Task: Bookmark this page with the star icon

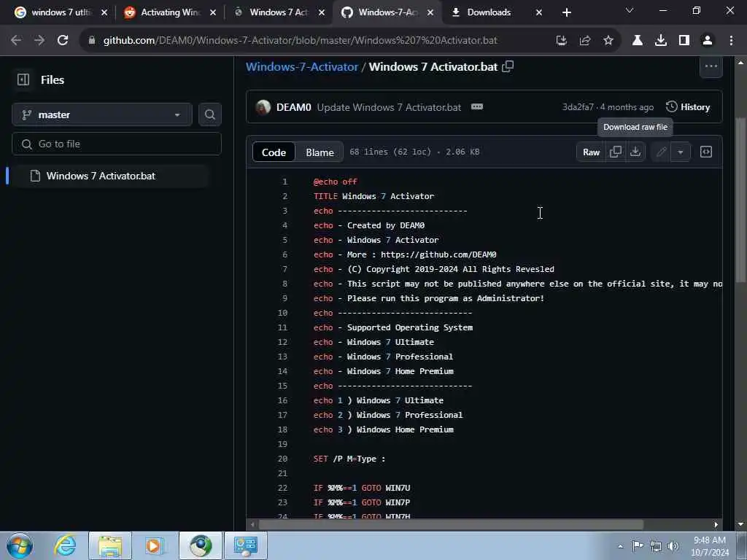Action: coord(608,41)
